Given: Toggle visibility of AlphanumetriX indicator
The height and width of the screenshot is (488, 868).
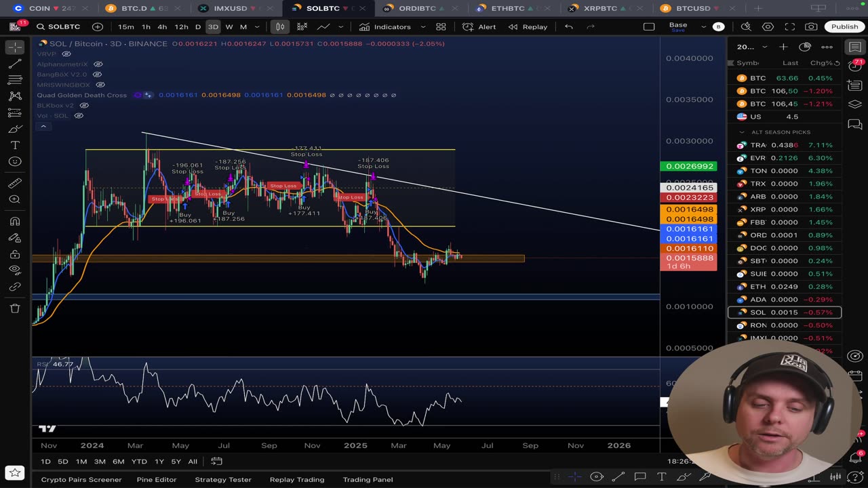Looking at the screenshot, I should (x=98, y=64).
